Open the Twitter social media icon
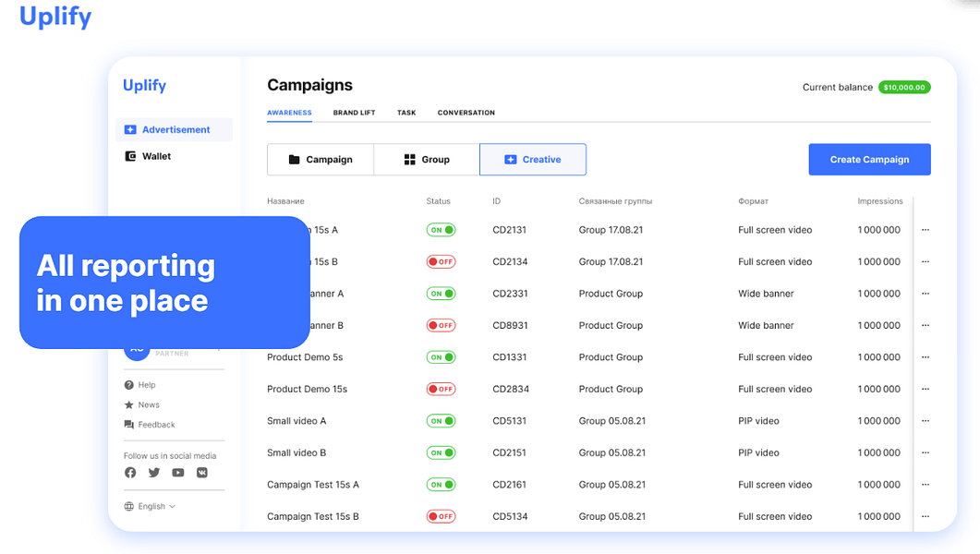This screenshot has width=980, height=554. point(153,473)
